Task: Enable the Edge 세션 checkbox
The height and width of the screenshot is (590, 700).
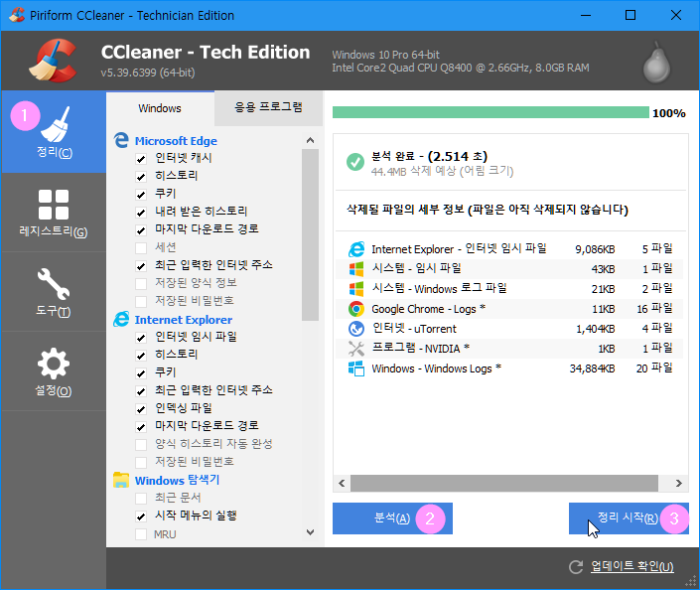Action: click(141, 248)
